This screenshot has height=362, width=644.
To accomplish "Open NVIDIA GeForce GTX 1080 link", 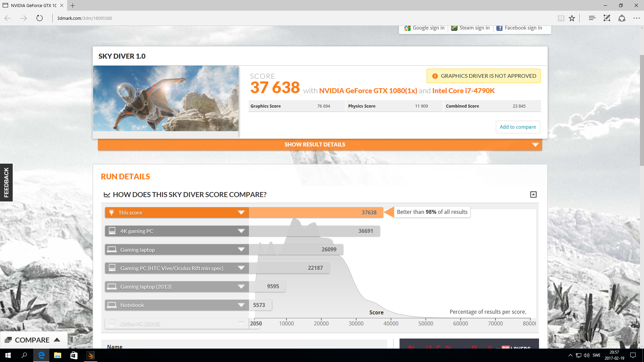I will [x=368, y=90].
